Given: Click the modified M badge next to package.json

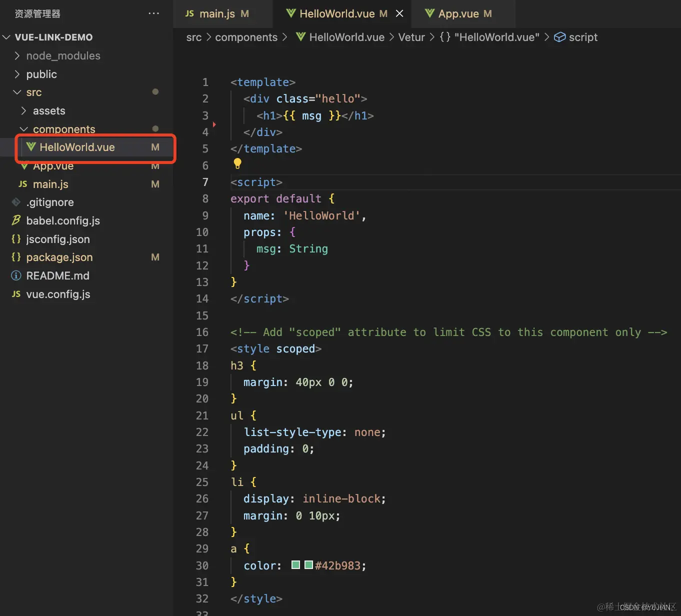Looking at the screenshot, I should point(155,257).
